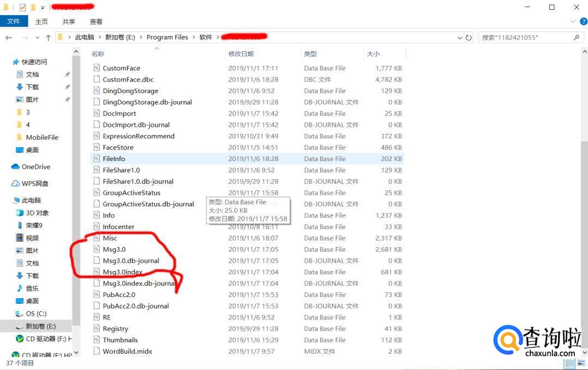Switch to details view status bar icon

click(570, 363)
